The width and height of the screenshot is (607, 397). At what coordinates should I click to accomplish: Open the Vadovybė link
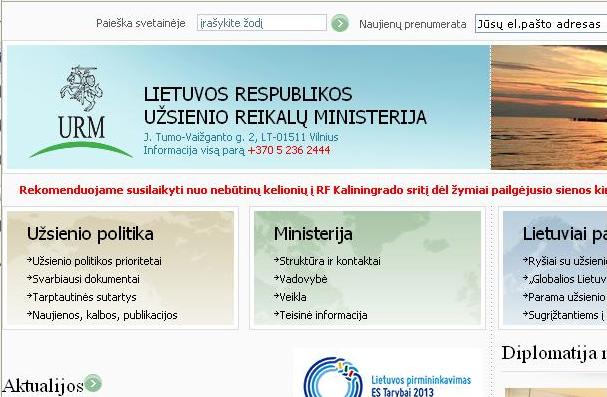(x=301, y=279)
